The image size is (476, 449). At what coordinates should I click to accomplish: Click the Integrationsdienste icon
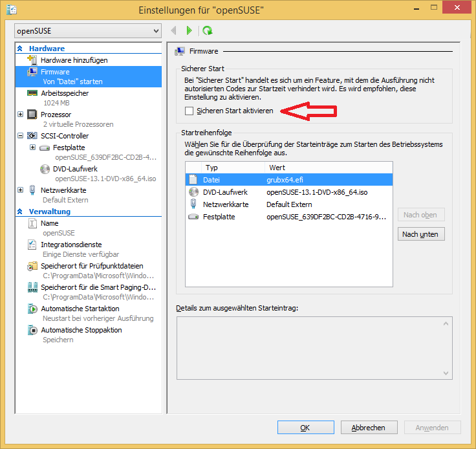coord(32,245)
